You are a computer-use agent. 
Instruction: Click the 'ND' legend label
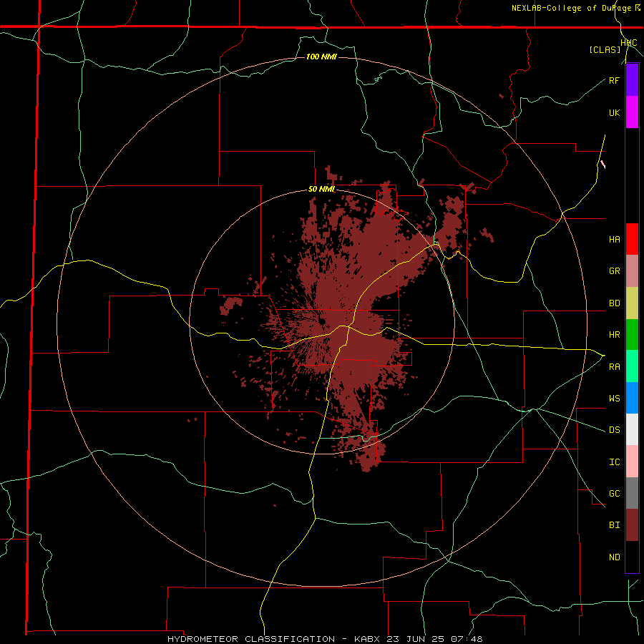[x=614, y=557]
